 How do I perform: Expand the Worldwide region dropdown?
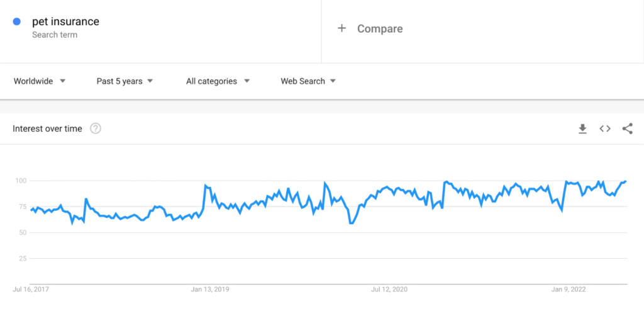coord(40,81)
